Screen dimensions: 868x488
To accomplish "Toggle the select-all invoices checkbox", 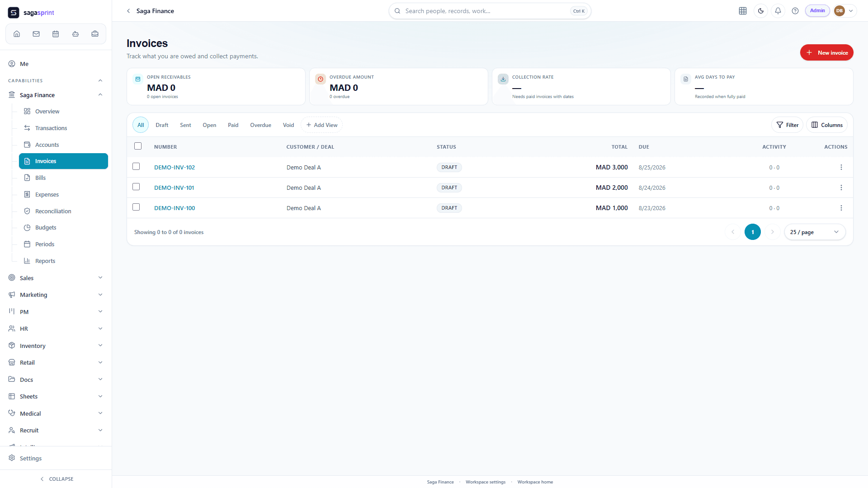I will click(138, 146).
